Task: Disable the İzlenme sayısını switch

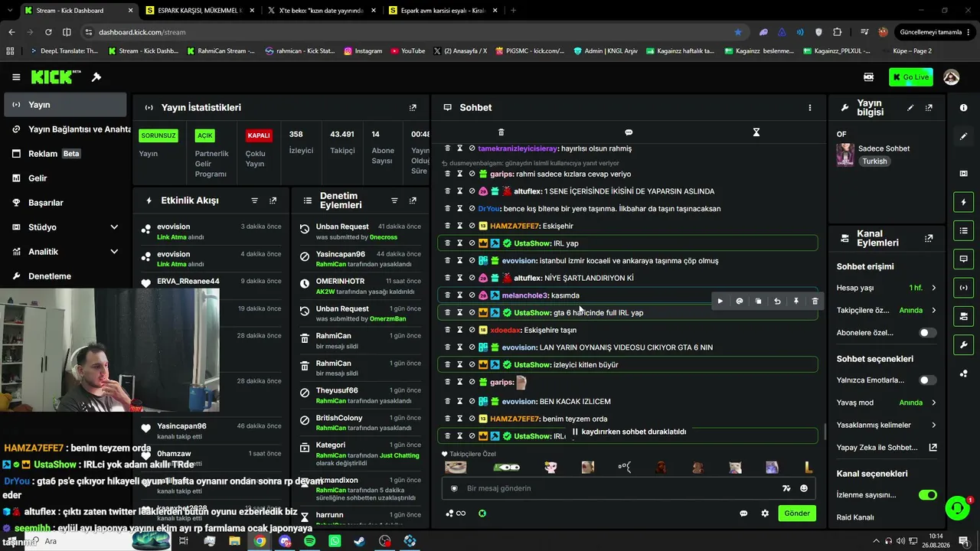Action: coord(927,495)
